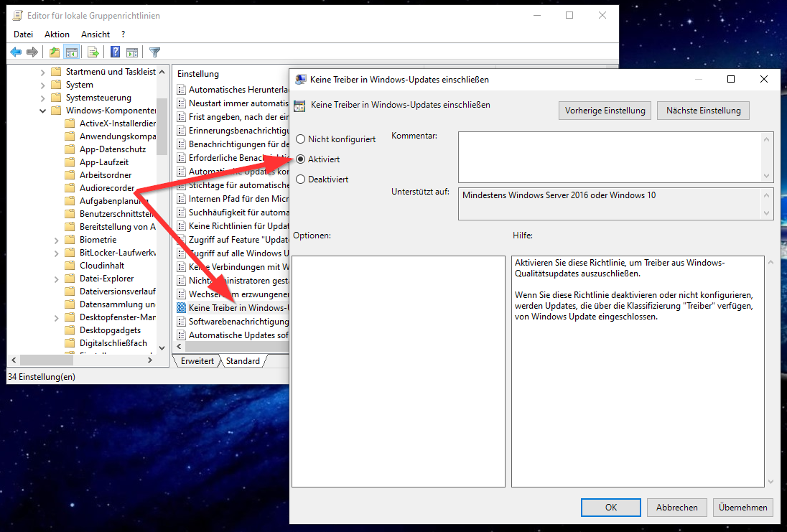Select the Aktiviert radio button

pos(301,159)
